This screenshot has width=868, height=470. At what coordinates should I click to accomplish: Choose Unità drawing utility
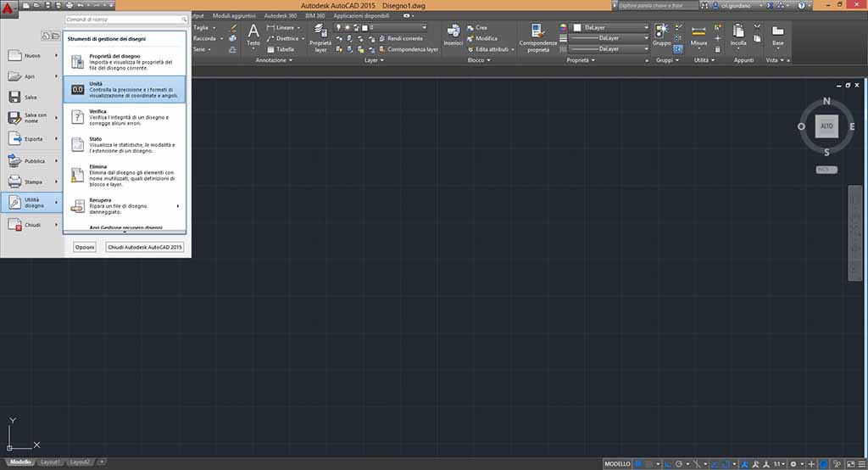click(x=125, y=89)
